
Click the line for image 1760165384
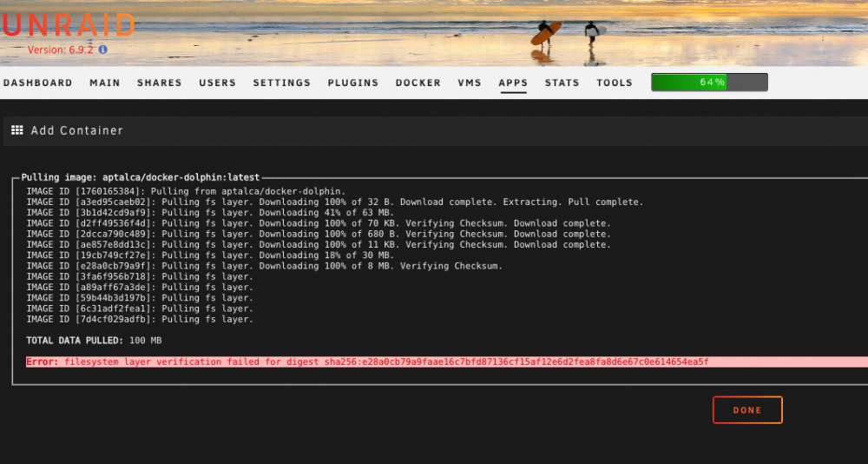(186, 191)
